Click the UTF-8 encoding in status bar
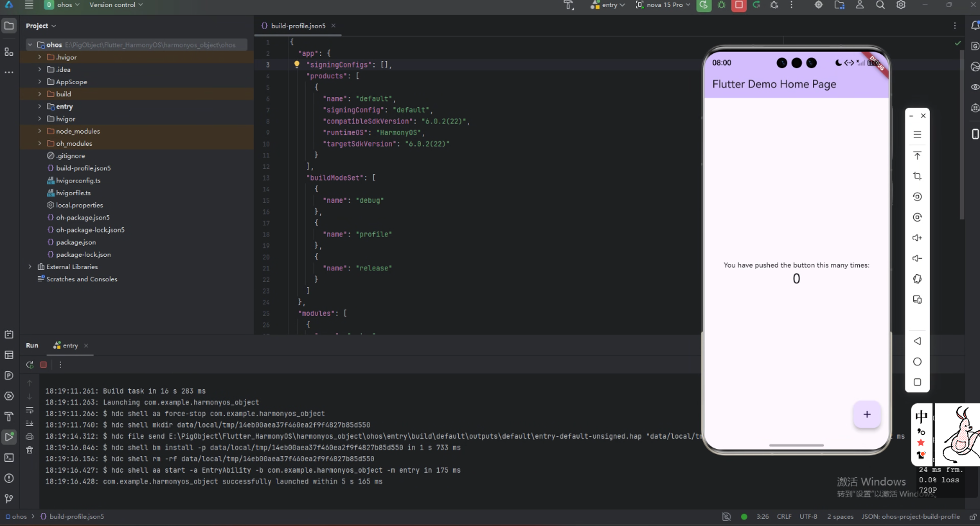980x526 pixels. tap(808, 516)
